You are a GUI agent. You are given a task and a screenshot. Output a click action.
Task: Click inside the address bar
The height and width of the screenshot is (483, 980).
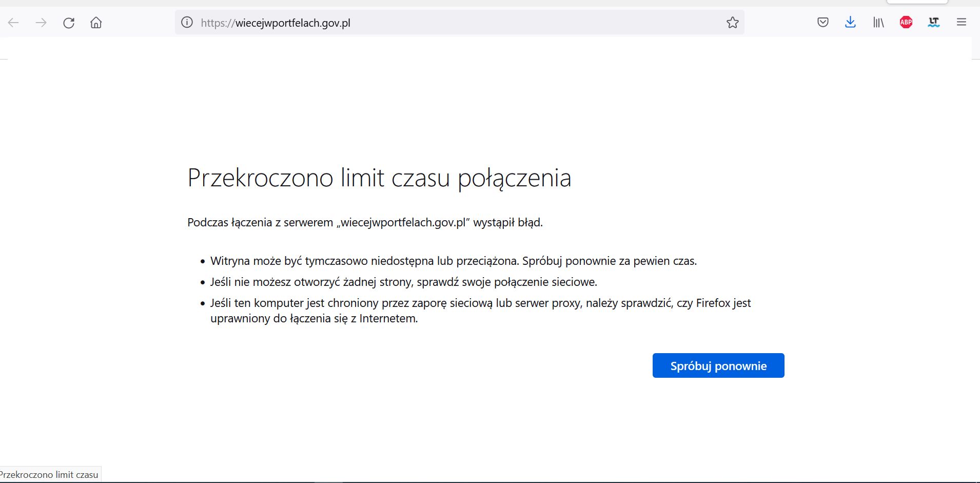462,22
